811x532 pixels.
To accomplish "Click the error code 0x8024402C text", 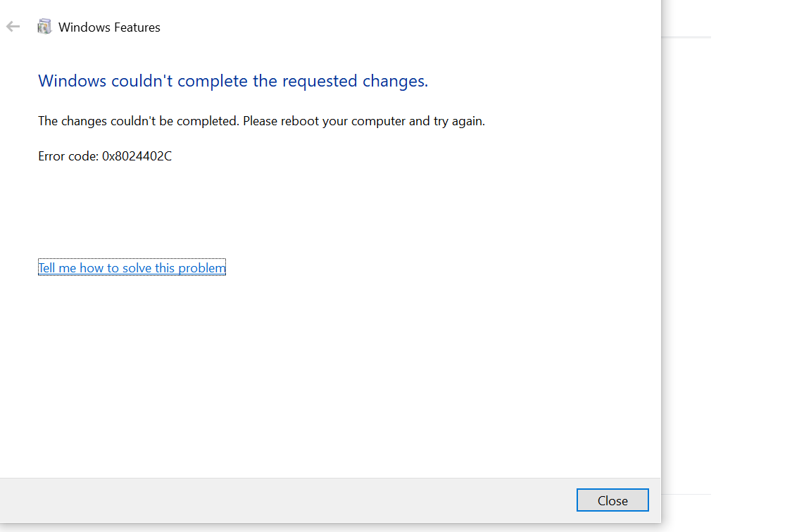I will tap(105, 156).
